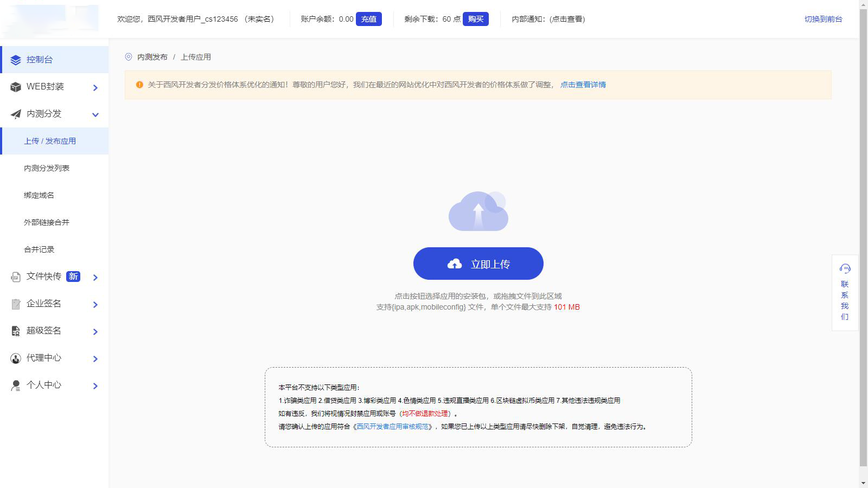Viewport: 868px width, 488px height.
Task: Click the WEB封装 box icon
Action: click(16, 87)
